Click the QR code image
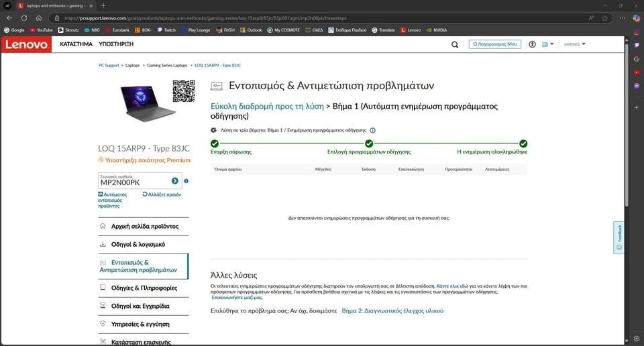Viewport: 644px width, 346px height. click(x=183, y=91)
